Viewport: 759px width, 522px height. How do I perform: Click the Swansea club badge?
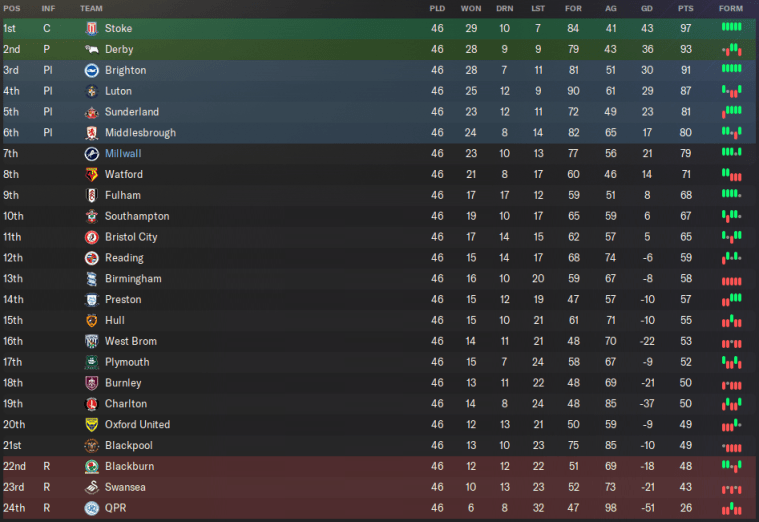coord(91,487)
